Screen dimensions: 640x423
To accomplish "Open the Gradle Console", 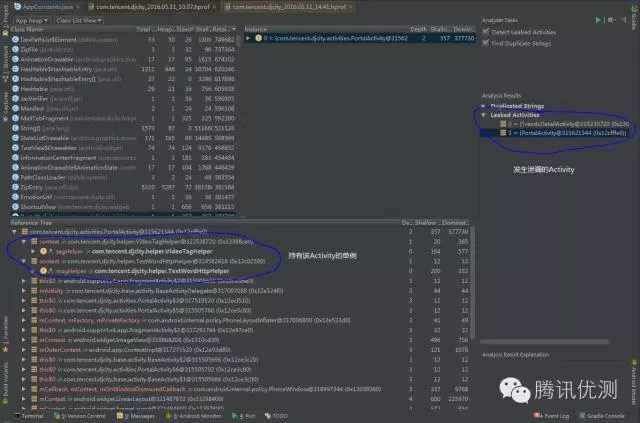I will tap(602, 416).
